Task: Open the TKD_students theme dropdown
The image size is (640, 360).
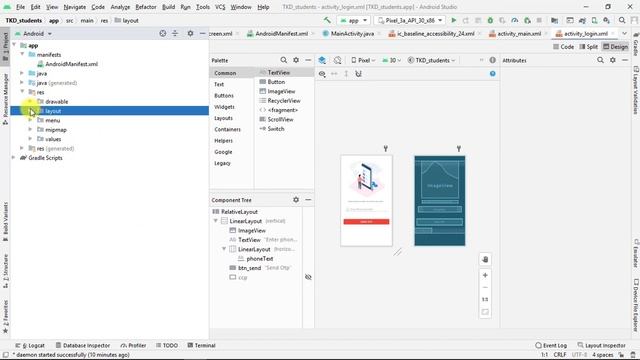Action: click(431, 60)
